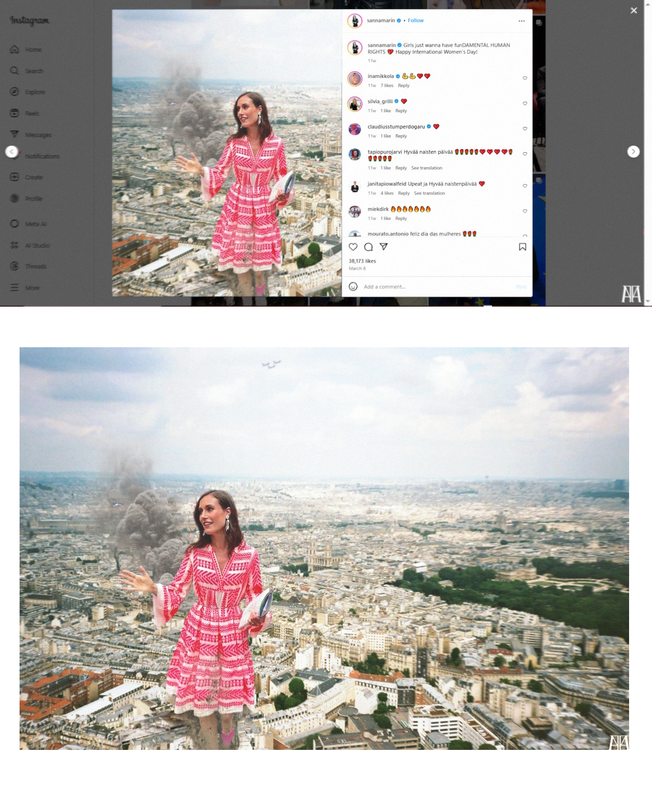Like claudiusstumperdogaru's comment
Screen dimensions: 652x812
point(525,129)
